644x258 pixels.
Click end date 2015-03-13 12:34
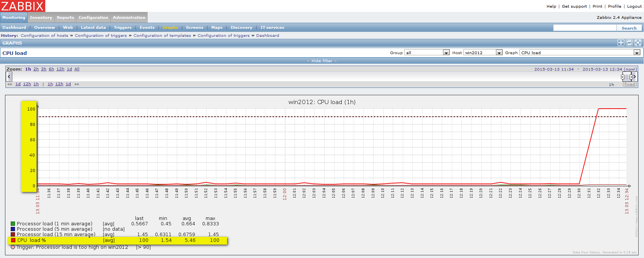point(602,69)
